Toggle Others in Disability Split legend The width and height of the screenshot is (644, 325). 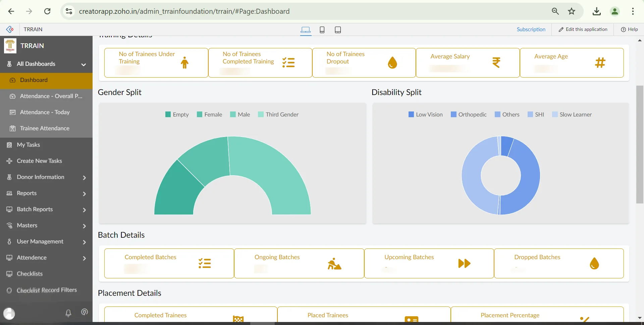click(x=507, y=114)
